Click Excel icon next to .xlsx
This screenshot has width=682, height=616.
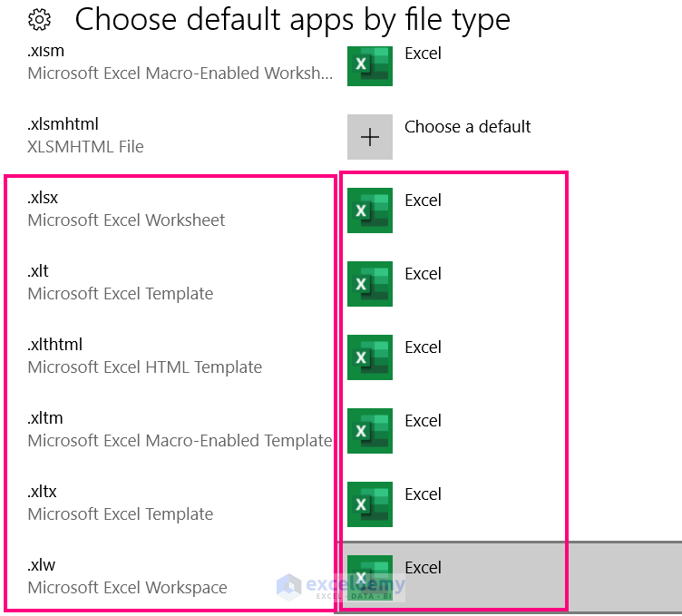click(370, 210)
